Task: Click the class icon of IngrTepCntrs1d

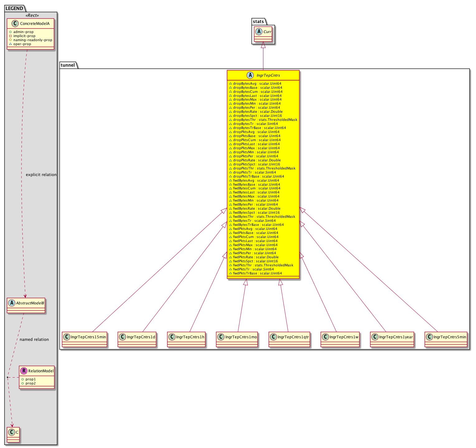Action: [x=122, y=337]
